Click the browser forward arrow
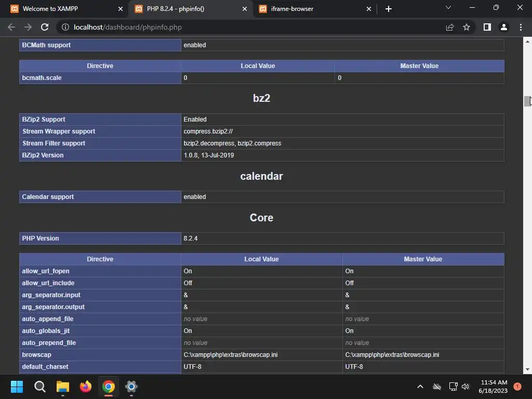Screen dimensions: 532x399 [28, 27]
